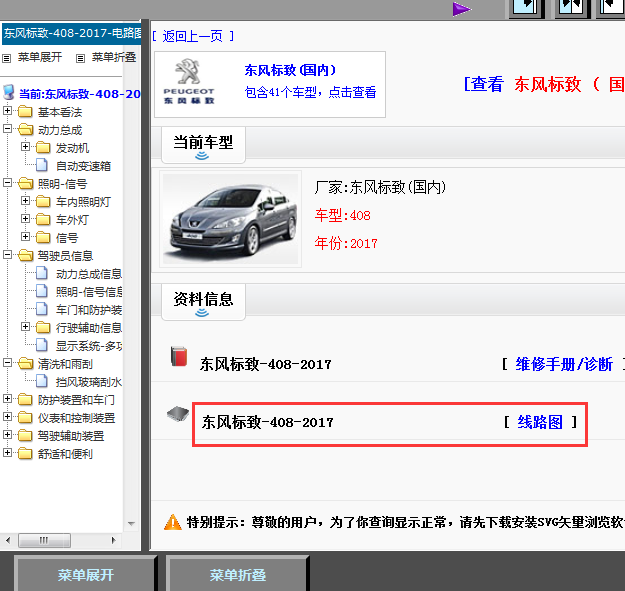Click the tree panel scroll-down arrow
Image resolution: width=625 pixels, height=591 pixels.
point(132,524)
